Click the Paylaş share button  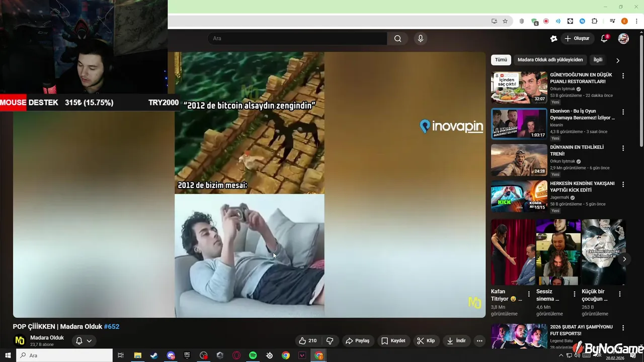pos(357,341)
